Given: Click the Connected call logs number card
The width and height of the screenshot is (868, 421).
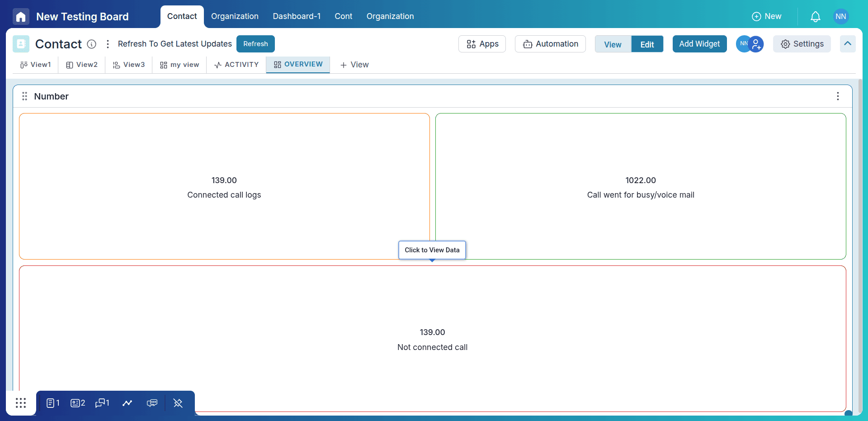Looking at the screenshot, I should point(224,186).
